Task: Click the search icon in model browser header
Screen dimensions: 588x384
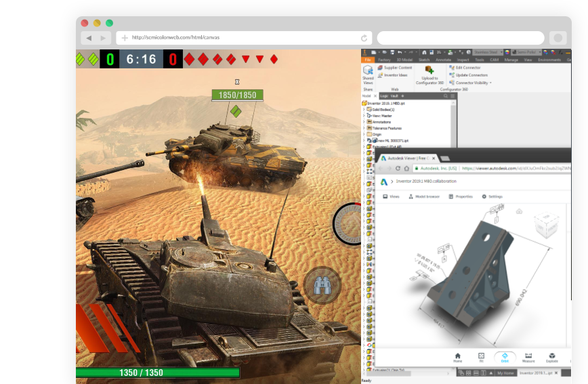Action: click(446, 96)
